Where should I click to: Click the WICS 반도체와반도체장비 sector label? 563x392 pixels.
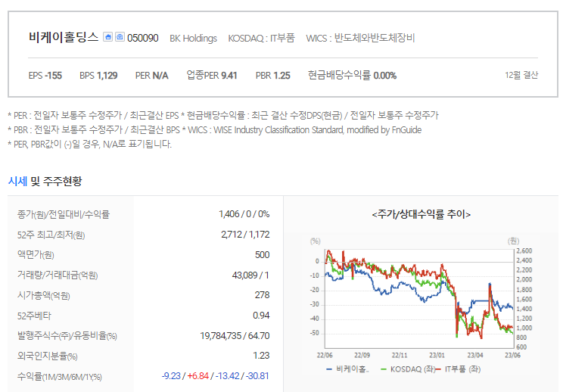360,38
